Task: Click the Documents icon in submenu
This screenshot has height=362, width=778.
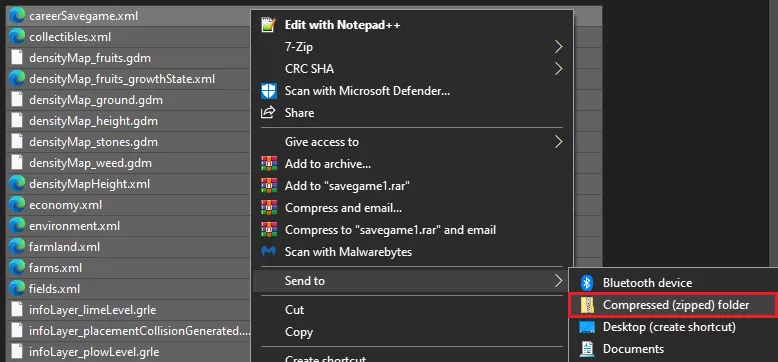Action: coord(587,349)
